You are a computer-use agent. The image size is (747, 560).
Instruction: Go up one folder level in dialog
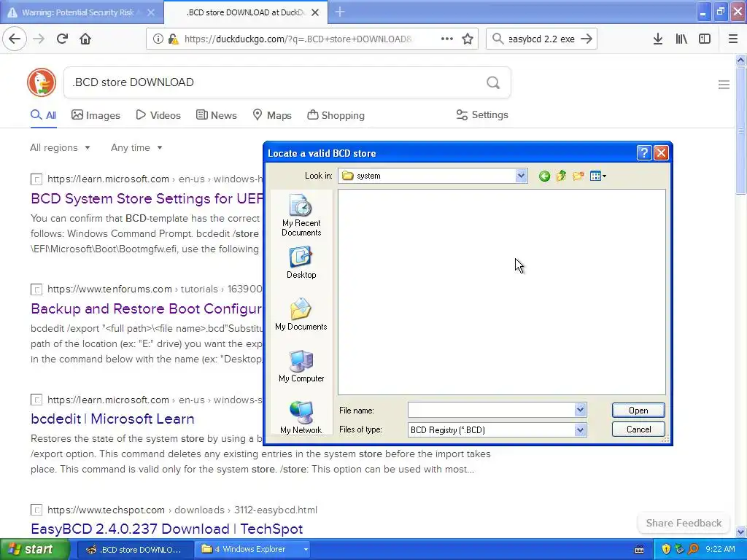point(561,176)
